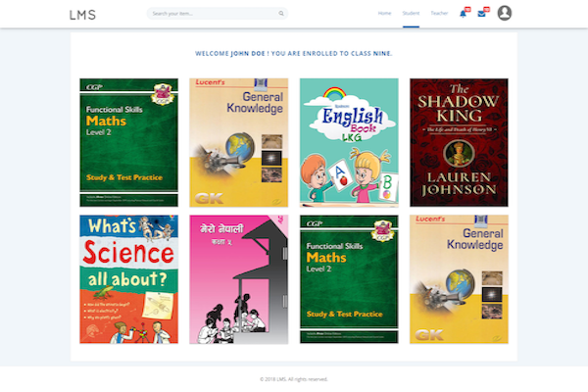Open second-row Lucent's General Knowledge book
The image size is (588, 392).
pos(459,279)
